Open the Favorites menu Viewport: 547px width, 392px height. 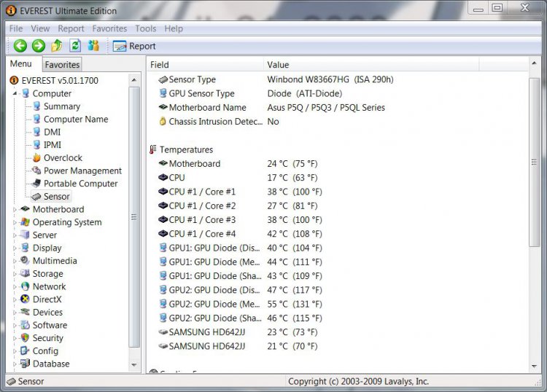pos(109,28)
